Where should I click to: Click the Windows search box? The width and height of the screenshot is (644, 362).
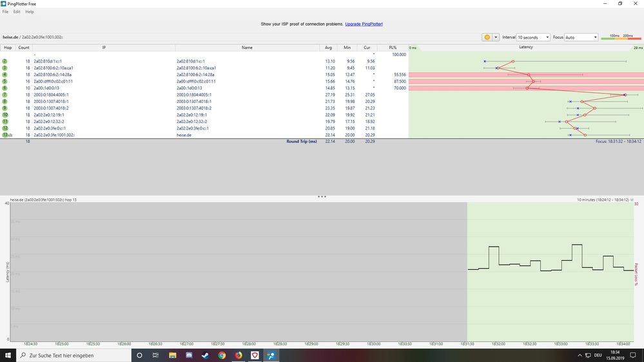coord(73,356)
